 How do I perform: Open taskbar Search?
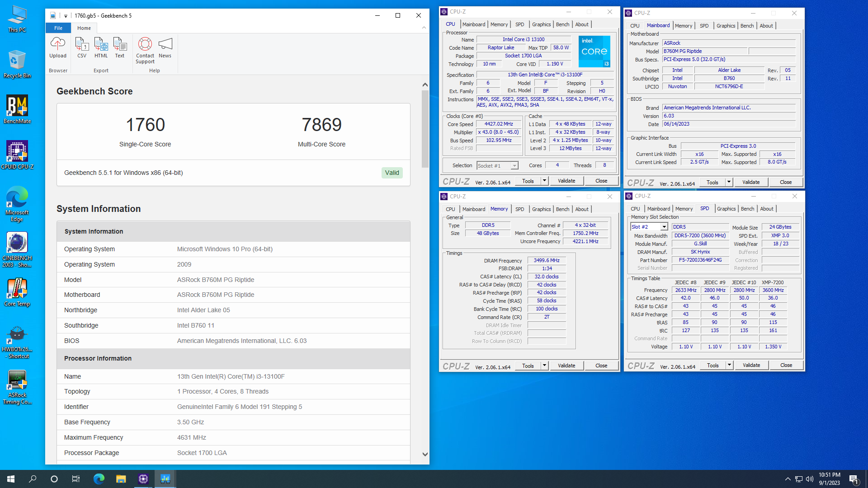33,479
